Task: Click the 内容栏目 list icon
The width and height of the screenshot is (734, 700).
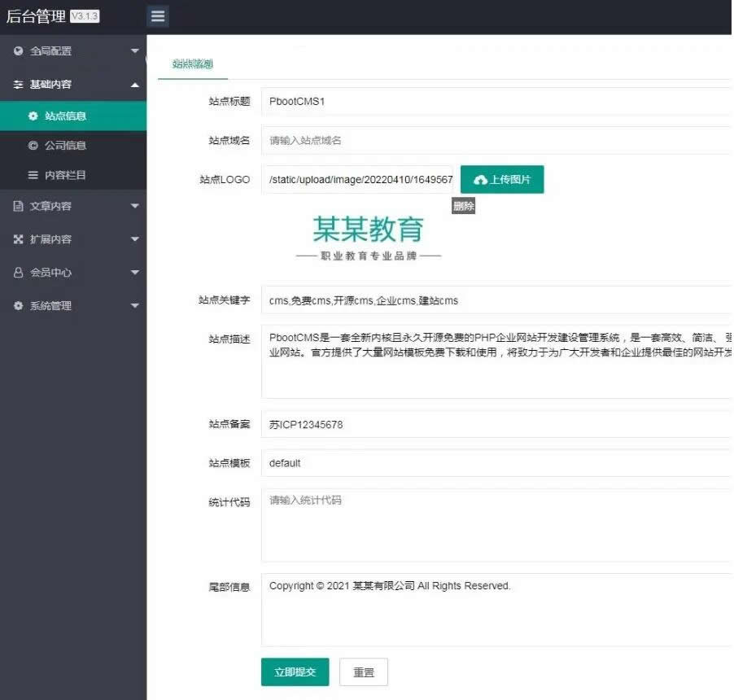Action: coord(33,175)
